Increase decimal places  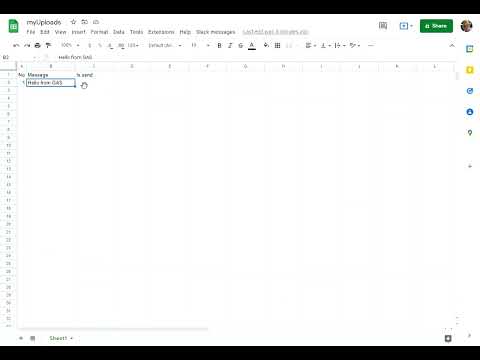(121, 45)
